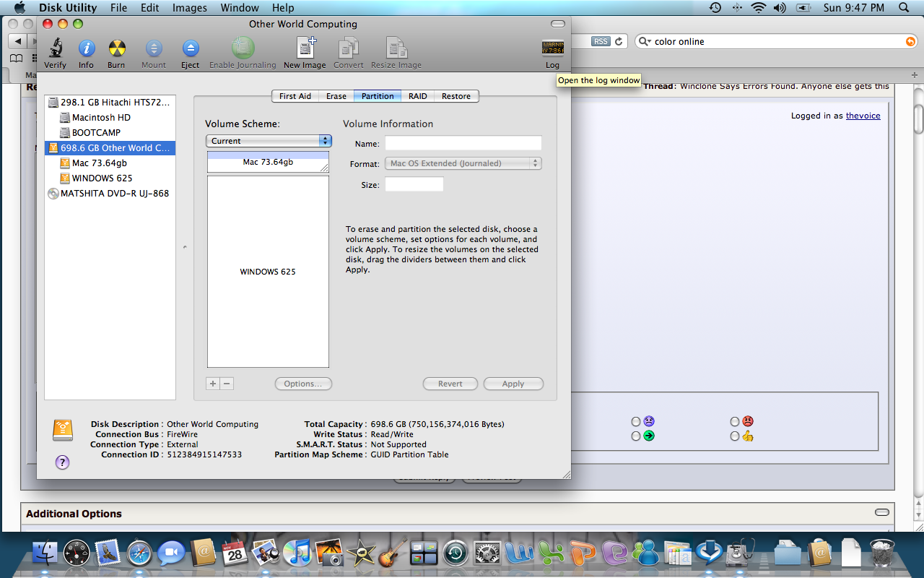Select the sad purple face radio button

635,421
